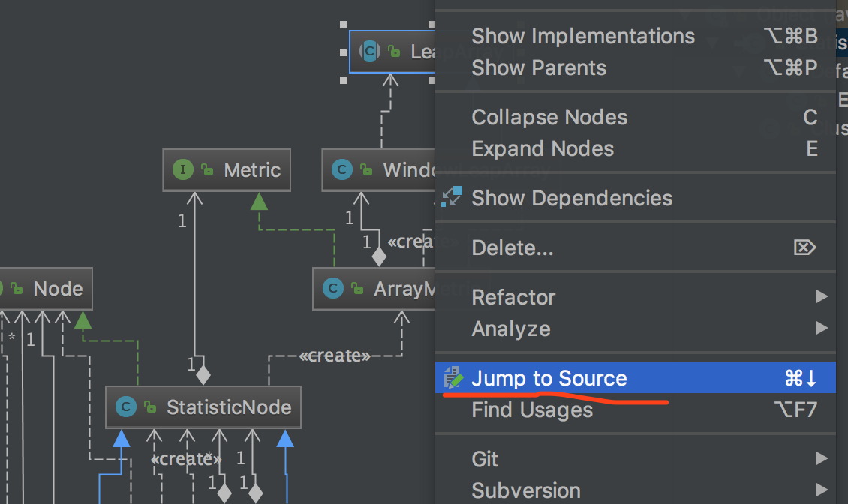The height and width of the screenshot is (504, 848).
Task: Expand the Refactor submenu arrow
Action: 822,297
